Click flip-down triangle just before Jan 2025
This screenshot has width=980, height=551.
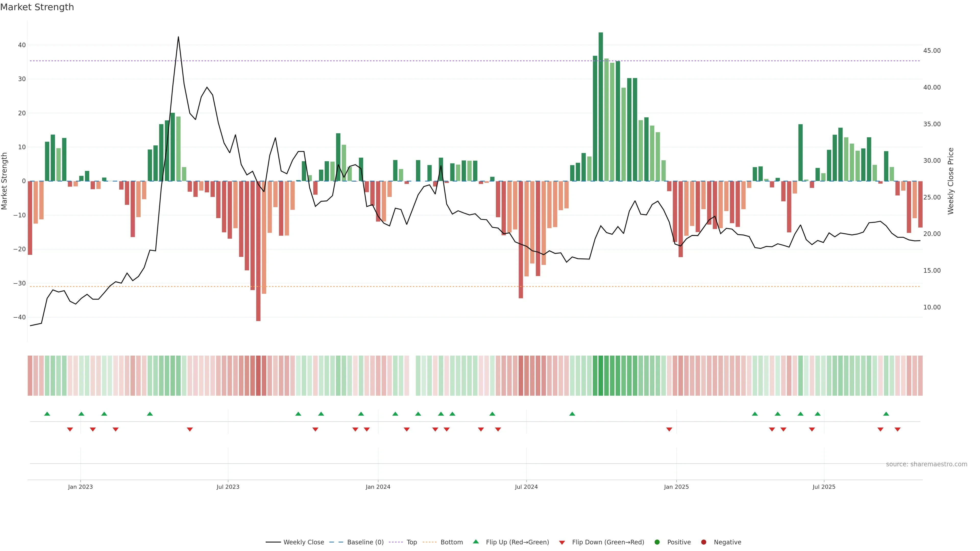(x=669, y=429)
